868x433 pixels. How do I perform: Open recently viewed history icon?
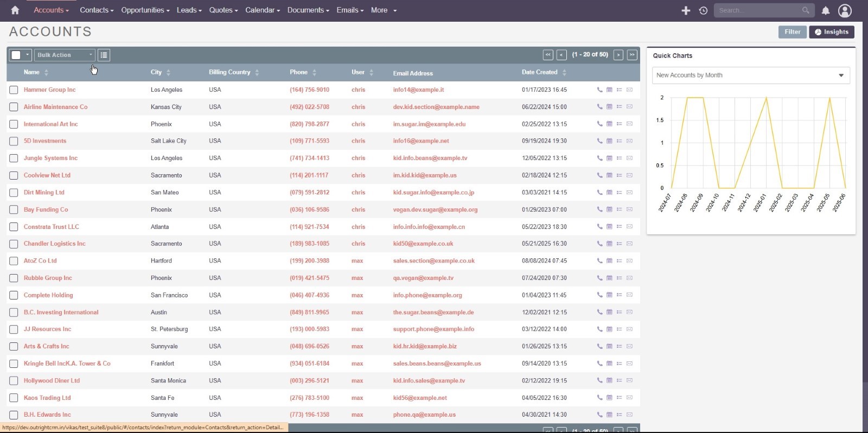click(703, 10)
